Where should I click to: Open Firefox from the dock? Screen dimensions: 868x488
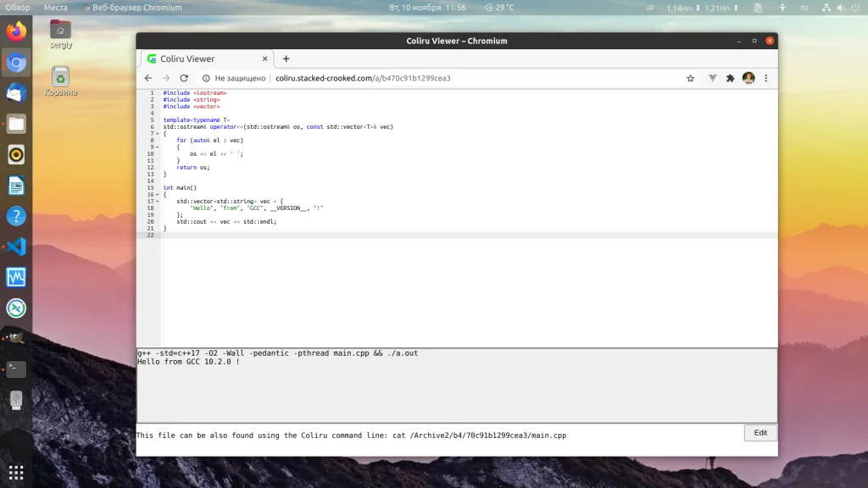[16, 32]
